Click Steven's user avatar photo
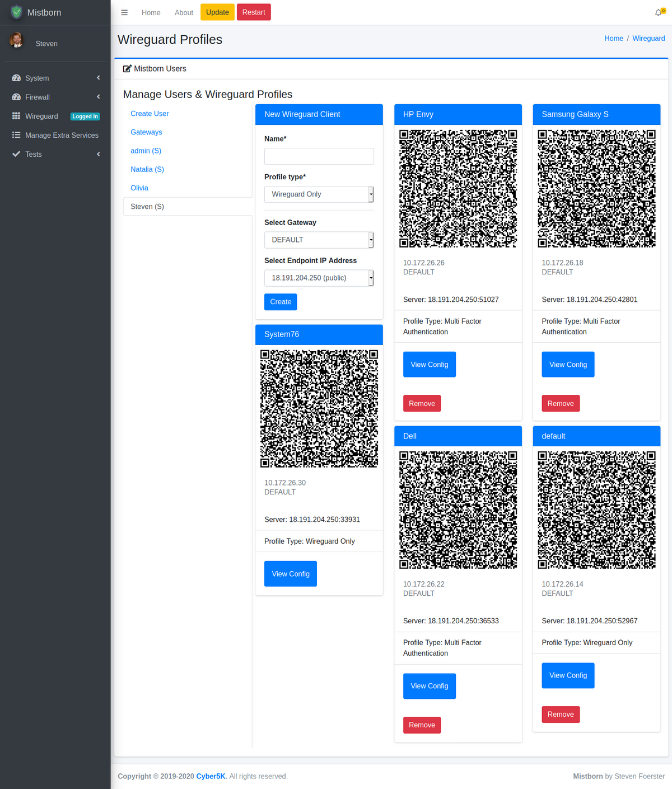This screenshot has height=789, width=672. (16, 40)
